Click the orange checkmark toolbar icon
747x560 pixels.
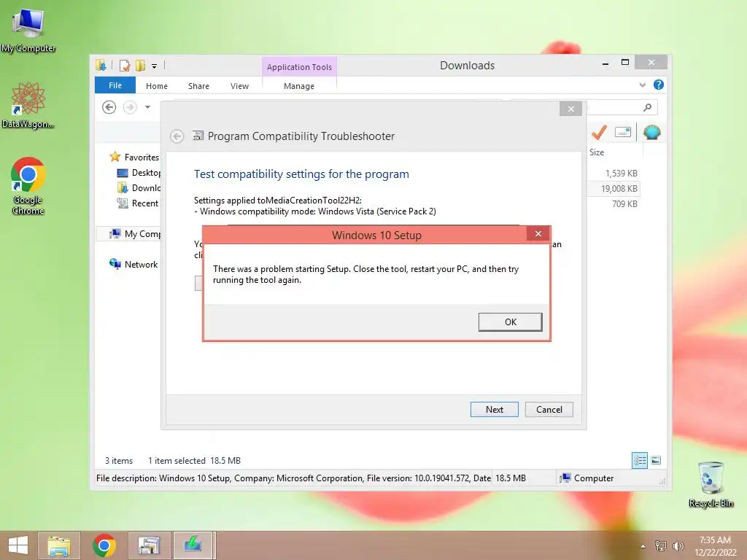[x=599, y=132]
